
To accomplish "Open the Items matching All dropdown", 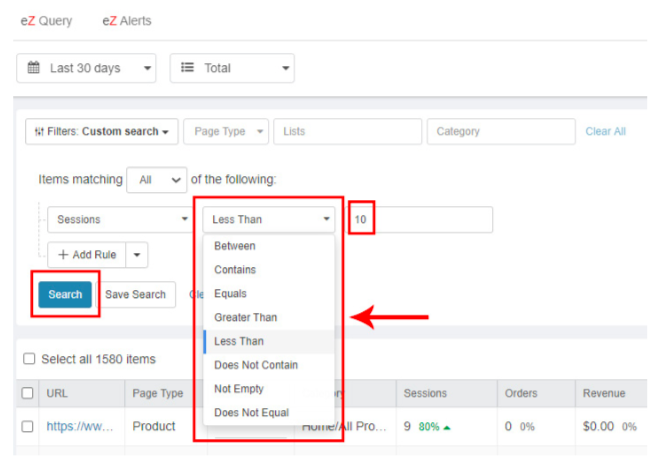I will pos(157,180).
